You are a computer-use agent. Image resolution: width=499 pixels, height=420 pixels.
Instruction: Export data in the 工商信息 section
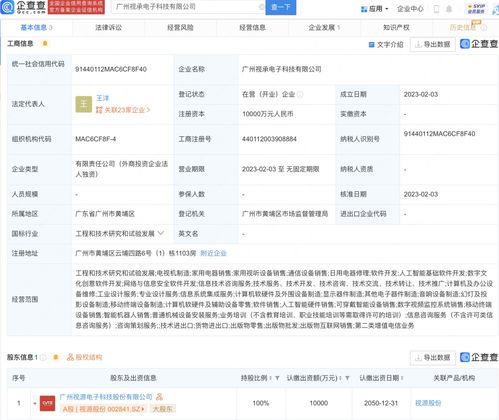point(433,44)
